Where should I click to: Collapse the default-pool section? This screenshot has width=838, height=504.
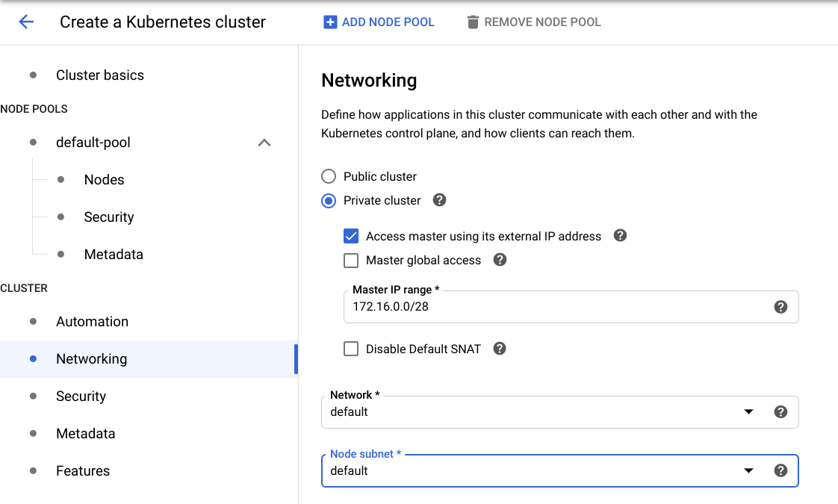tap(264, 143)
